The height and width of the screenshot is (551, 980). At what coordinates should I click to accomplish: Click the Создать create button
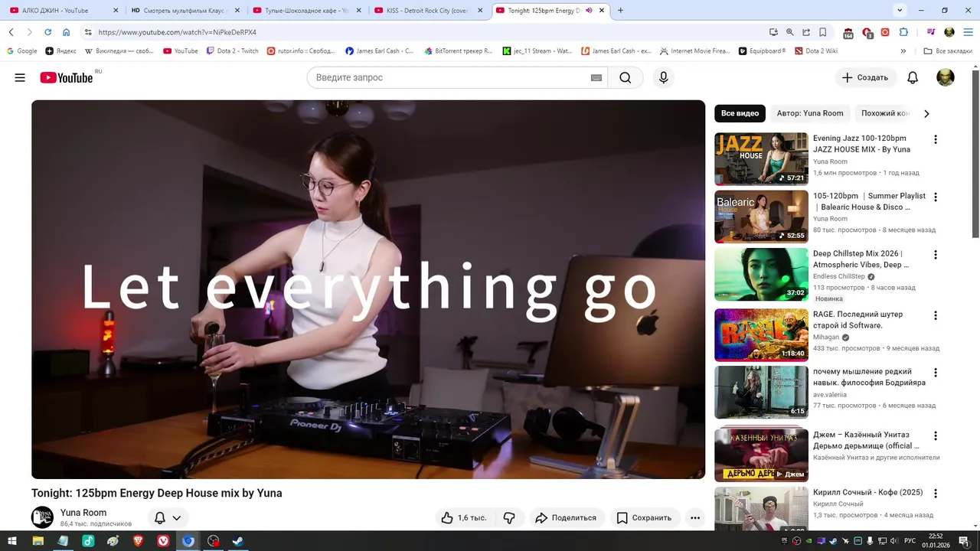pos(865,77)
